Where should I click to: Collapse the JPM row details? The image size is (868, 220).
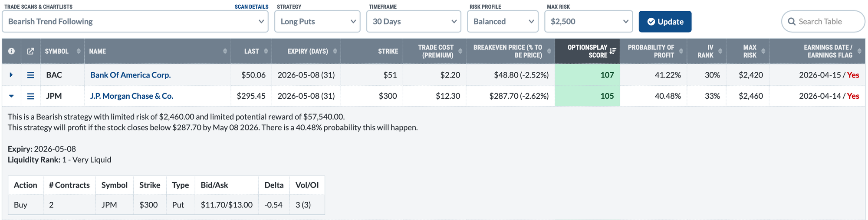[x=11, y=96]
